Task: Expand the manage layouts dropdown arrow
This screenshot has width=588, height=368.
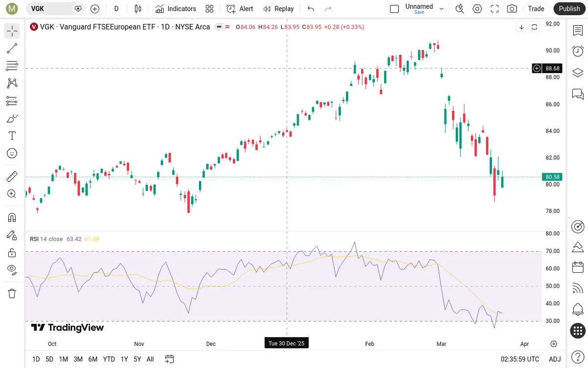Action: (441, 8)
